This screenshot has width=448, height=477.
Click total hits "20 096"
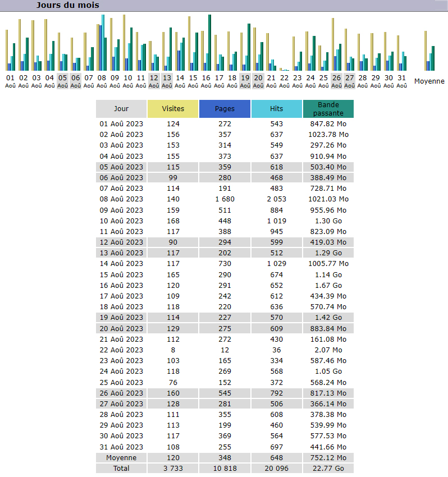click(276, 468)
